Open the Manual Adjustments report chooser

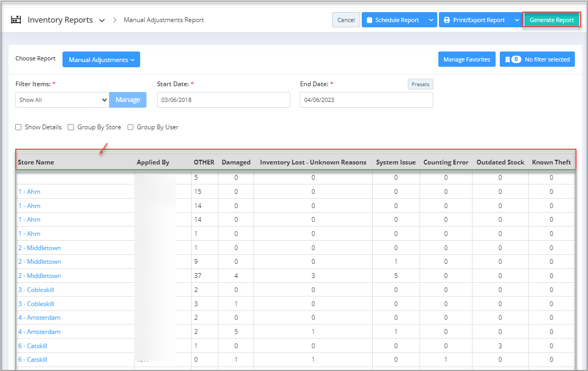click(x=101, y=60)
